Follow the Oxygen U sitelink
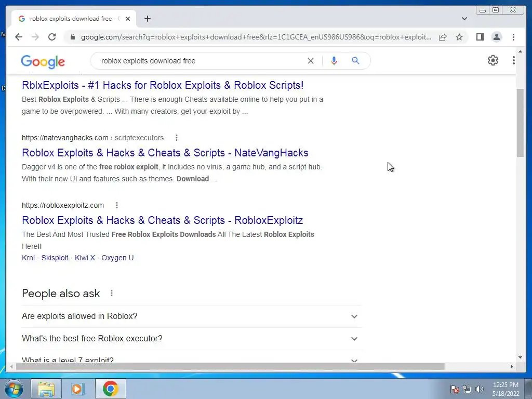This screenshot has width=532, height=399. 117,258
